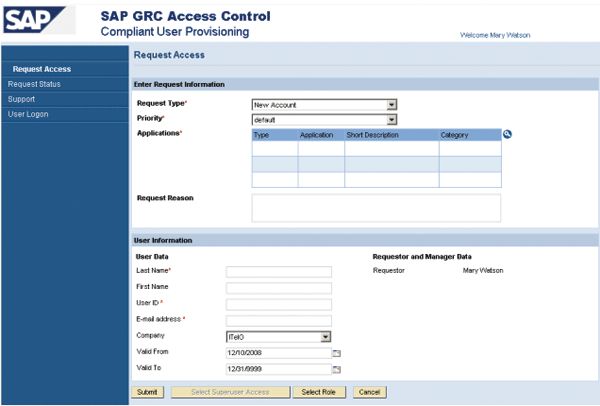Click into the E-mail address field
600x406 pixels.
coord(279,321)
